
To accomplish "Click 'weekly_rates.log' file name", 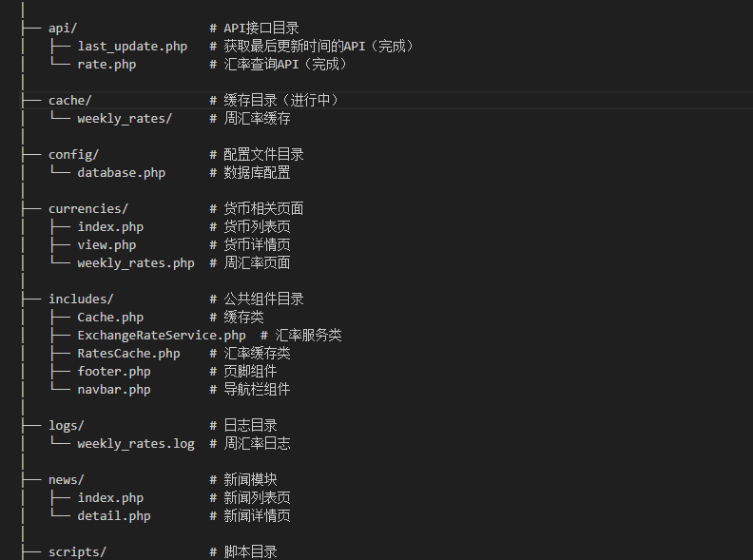I will [136, 444].
